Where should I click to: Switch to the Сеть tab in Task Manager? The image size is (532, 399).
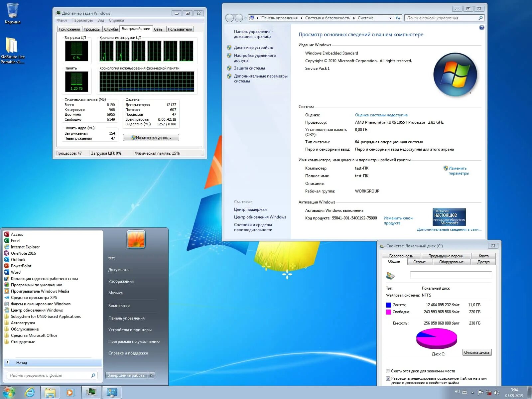[158, 29]
